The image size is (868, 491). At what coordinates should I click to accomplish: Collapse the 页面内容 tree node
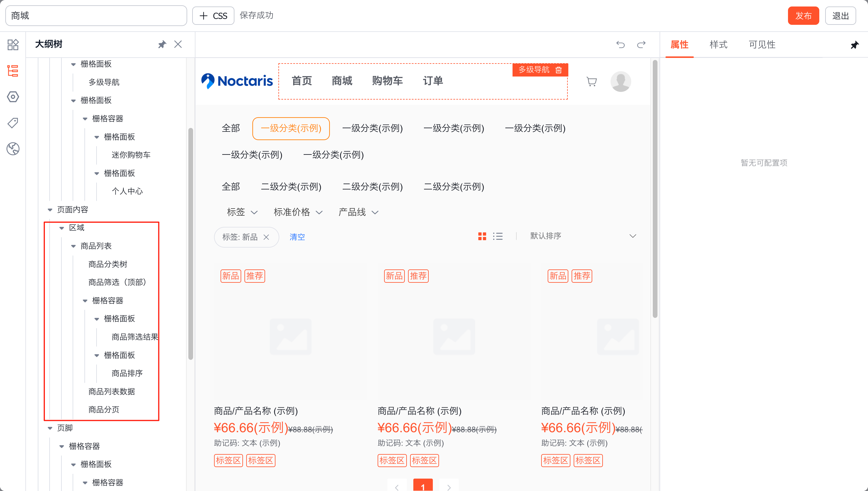(50, 210)
